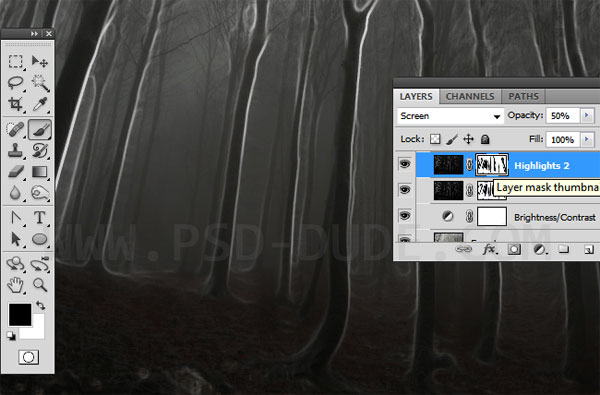This screenshot has height=395, width=600.
Task: Toggle mask link on Brightness/Contrast layer
Action: 470,216
